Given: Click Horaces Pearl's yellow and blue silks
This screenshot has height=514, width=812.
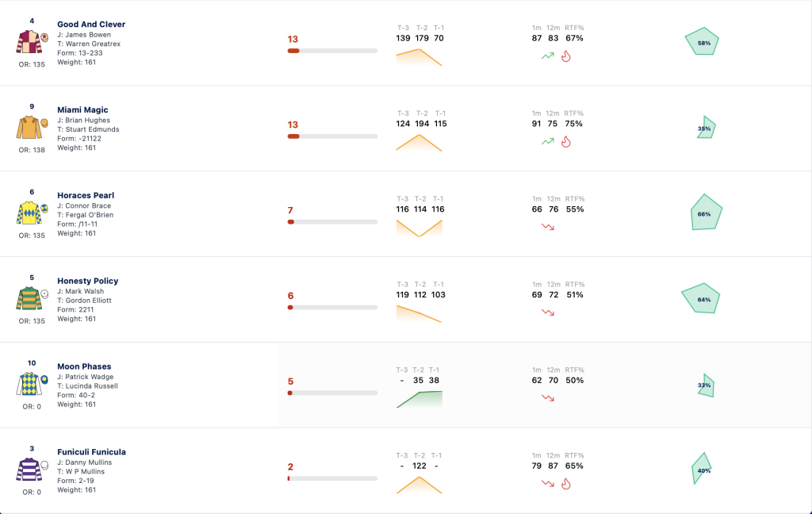Looking at the screenshot, I should pos(32,213).
